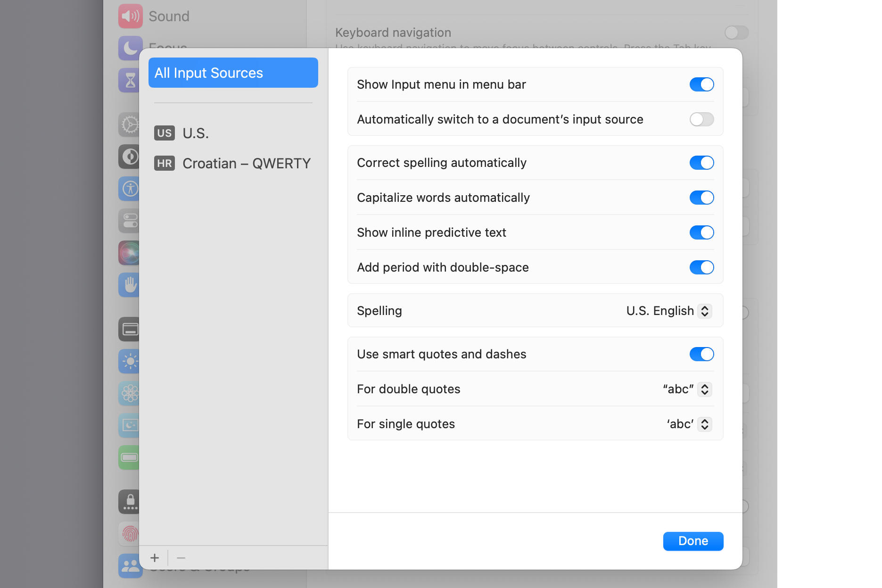Click the minus remove input source button
This screenshot has height=588, width=882.
coord(181,558)
